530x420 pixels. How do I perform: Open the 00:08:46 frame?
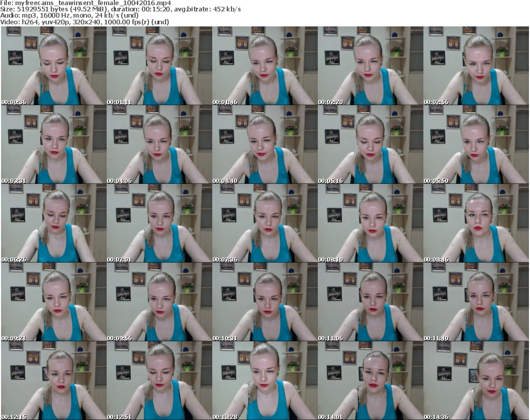point(476,223)
